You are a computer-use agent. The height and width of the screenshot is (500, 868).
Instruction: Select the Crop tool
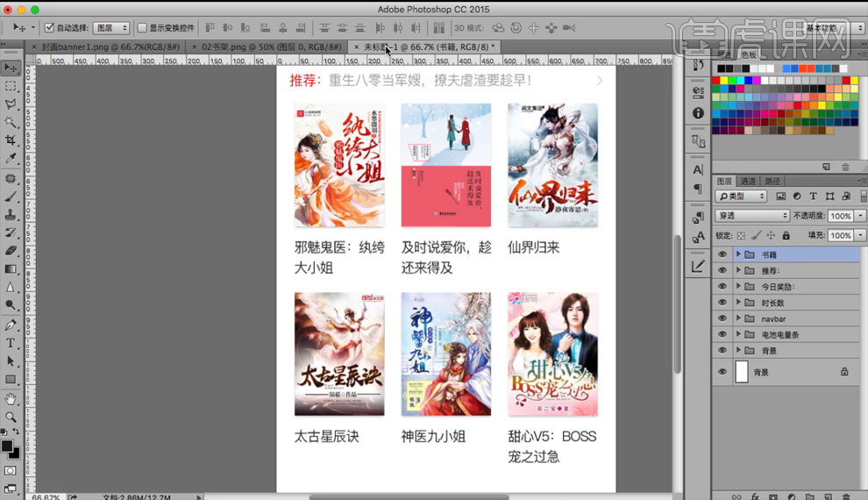tap(11, 140)
